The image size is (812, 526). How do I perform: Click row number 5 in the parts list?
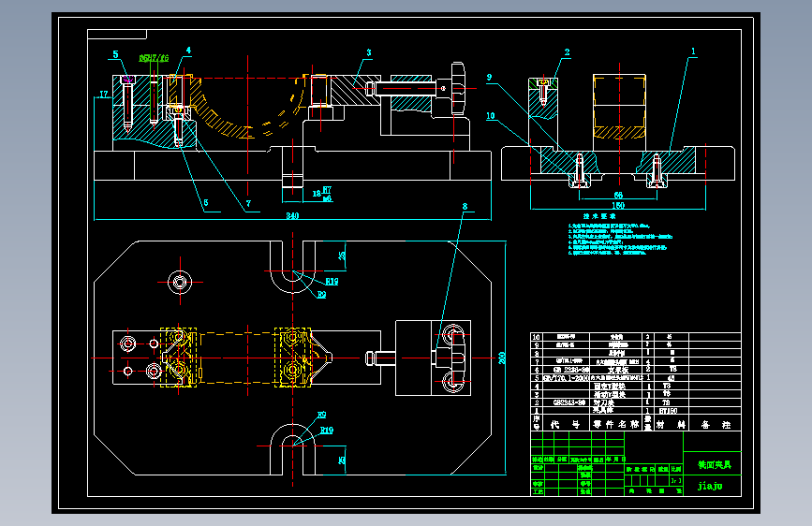point(537,378)
